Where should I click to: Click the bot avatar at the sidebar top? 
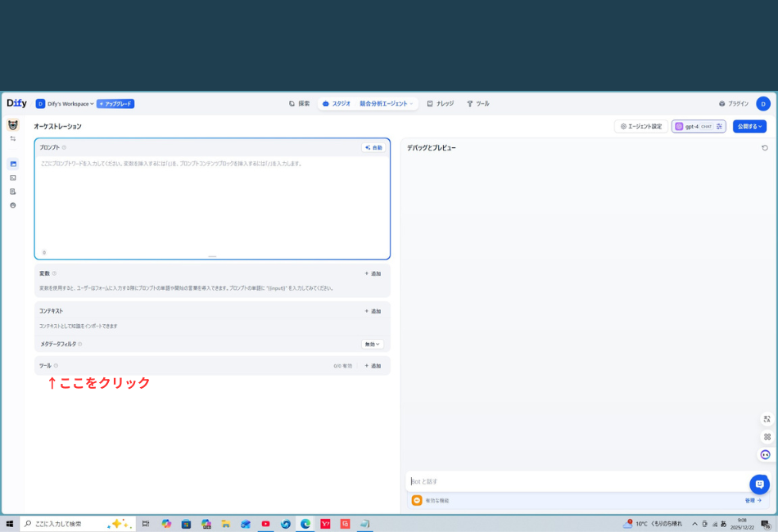(x=12, y=125)
